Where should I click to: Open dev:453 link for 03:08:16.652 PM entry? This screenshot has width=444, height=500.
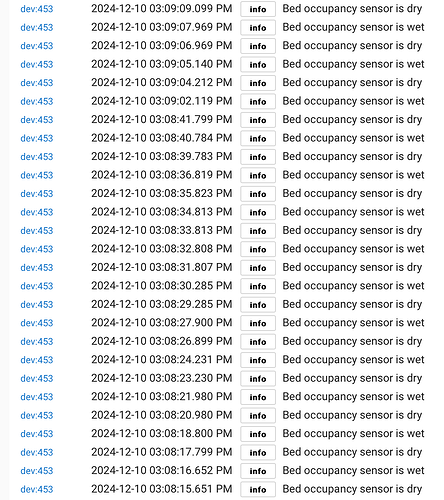(37, 471)
